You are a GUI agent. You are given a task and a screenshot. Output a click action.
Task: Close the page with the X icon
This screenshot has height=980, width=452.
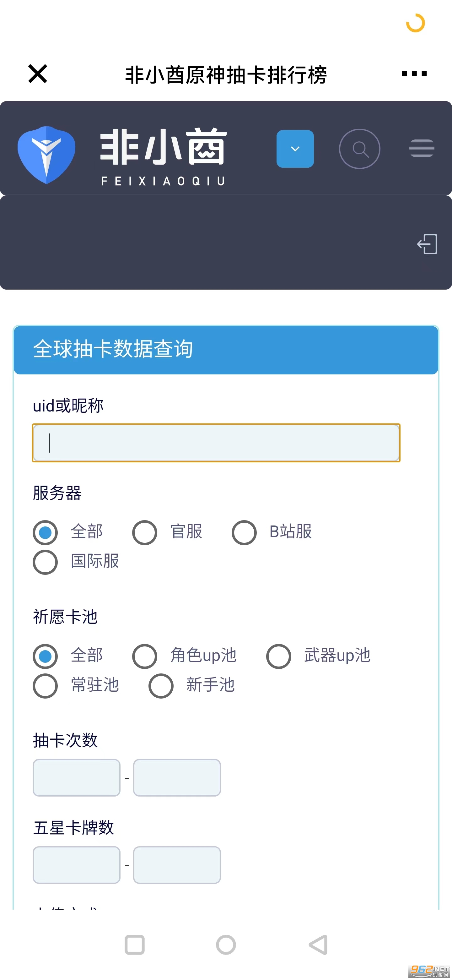click(x=38, y=73)
